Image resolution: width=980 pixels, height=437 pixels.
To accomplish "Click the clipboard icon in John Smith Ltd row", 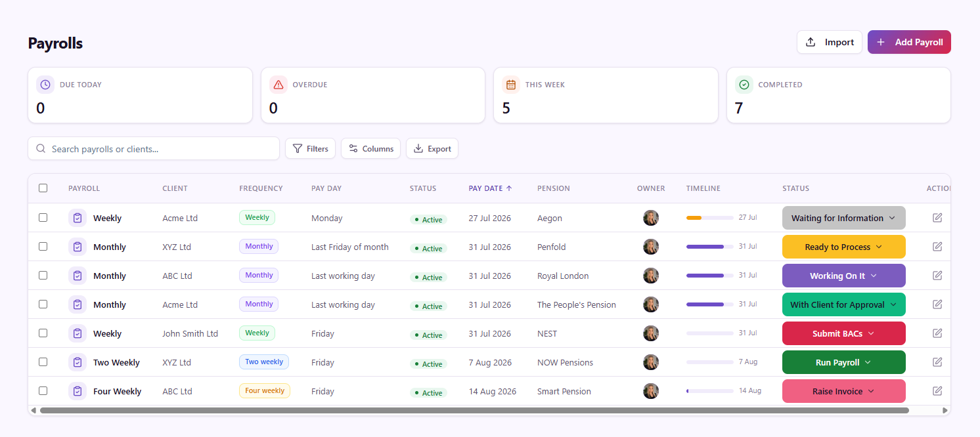I will (x=78, y=333).
